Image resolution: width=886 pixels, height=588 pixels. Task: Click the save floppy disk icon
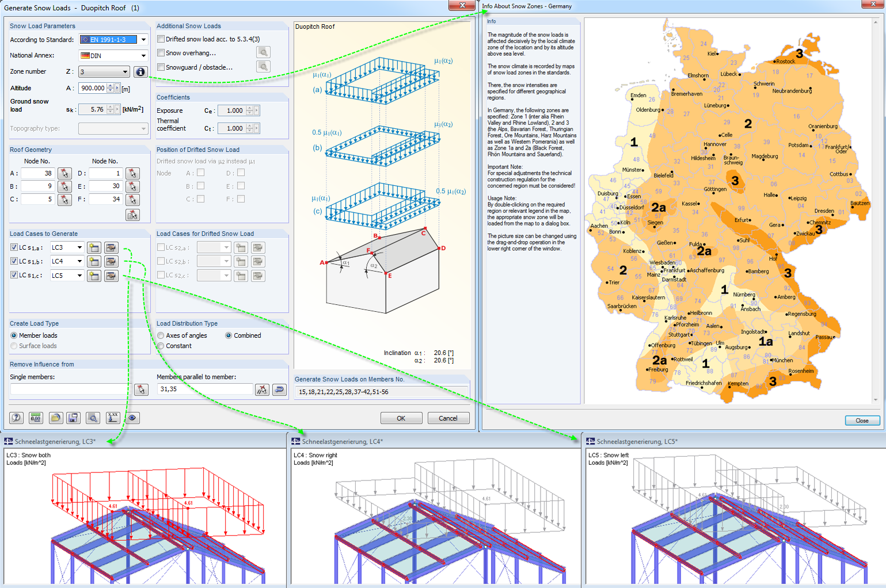[73, 418]
